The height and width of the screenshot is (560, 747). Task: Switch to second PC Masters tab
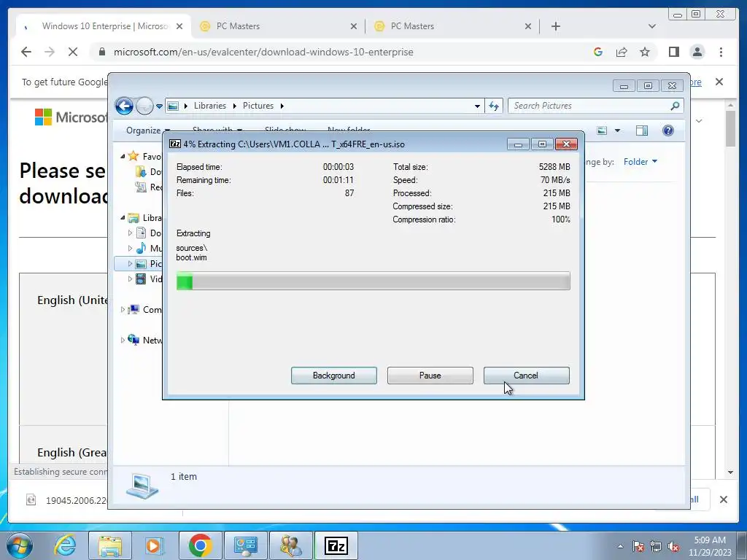pos(452,26)
